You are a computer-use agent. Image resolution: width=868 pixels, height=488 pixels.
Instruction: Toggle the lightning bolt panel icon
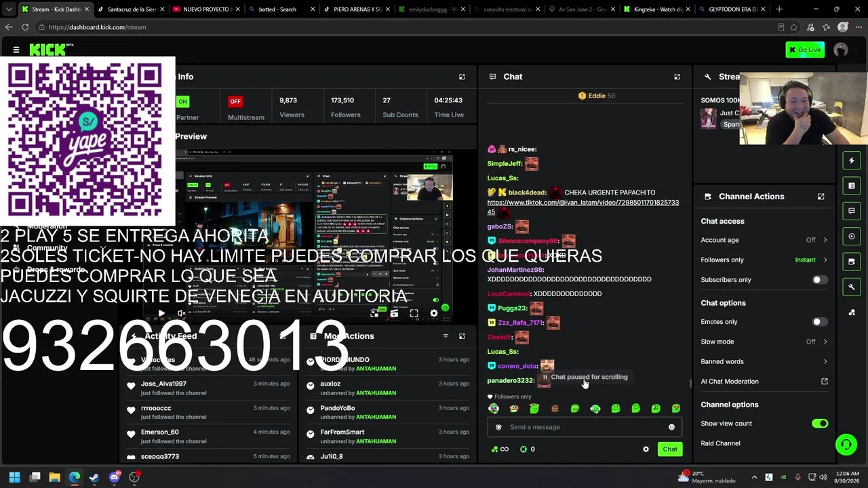tap(852, 161)
